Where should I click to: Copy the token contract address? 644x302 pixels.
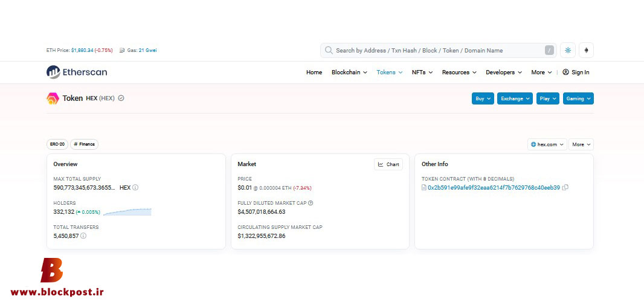565,187
